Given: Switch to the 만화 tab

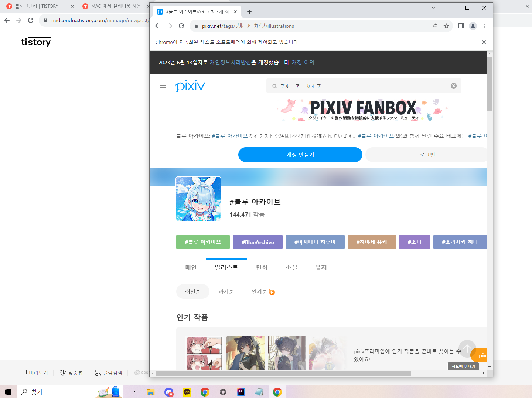Looking at the screenshot, I should [x=262, y=267].
